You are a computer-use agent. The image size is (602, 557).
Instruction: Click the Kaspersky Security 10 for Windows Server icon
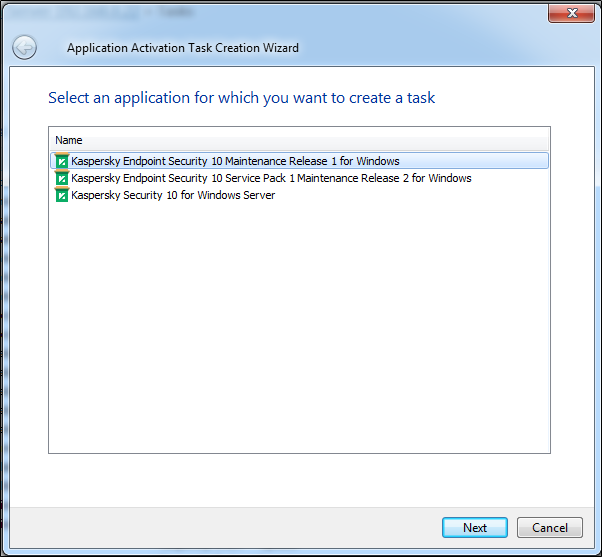point(62,195)
